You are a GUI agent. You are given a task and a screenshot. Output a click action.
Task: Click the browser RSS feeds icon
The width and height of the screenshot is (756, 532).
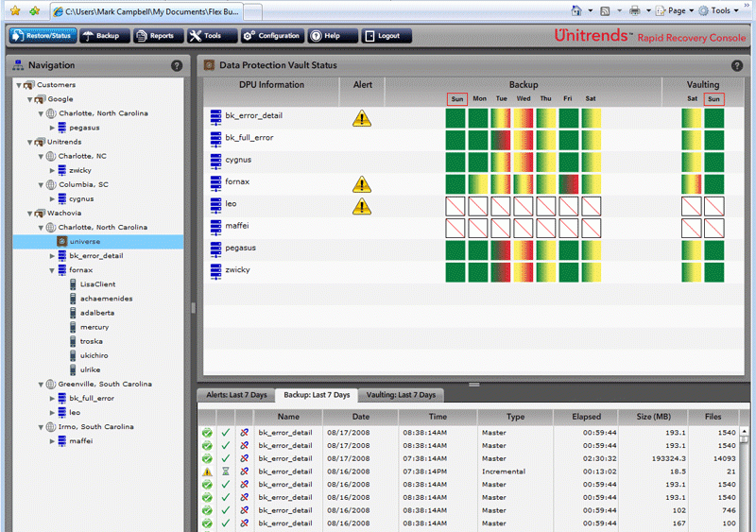point(605,10)
